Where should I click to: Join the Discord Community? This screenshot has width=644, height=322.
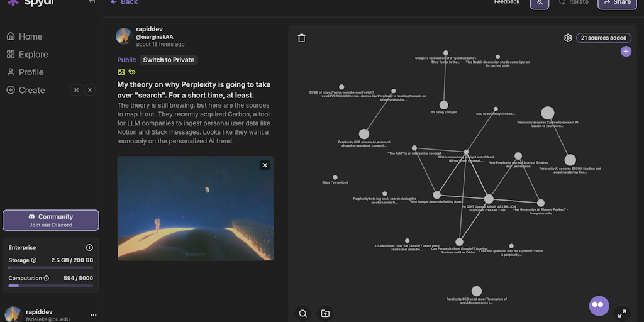click(51, 221)
